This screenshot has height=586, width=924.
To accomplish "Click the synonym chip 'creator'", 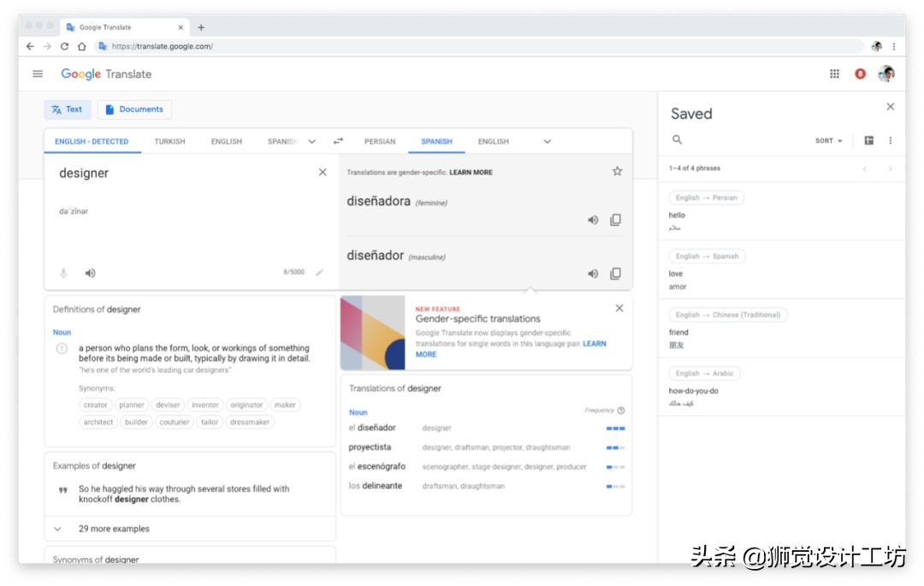I will [96, 405].
